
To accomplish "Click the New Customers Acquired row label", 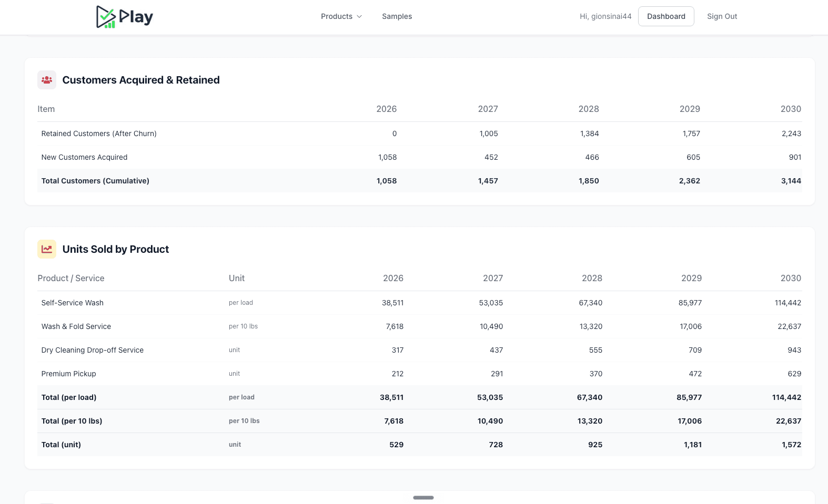I will (84, 157).
